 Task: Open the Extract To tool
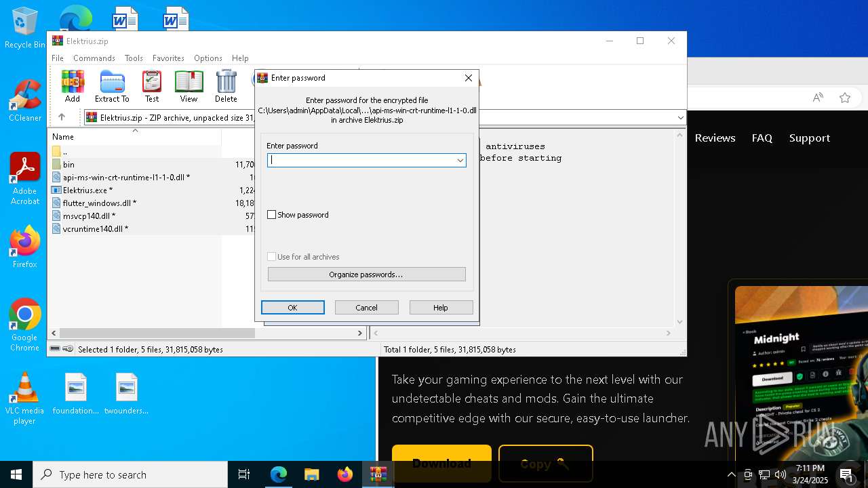pos(112,86)
